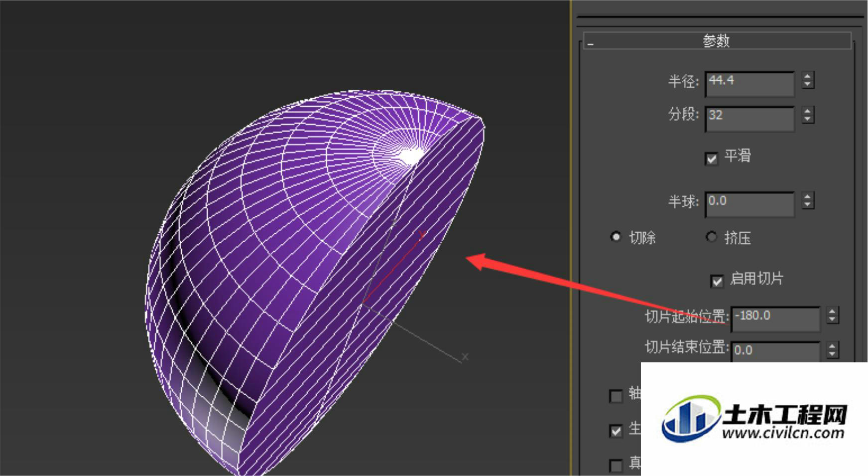
Task: Click the 分段 segments input field
Action: 749,119
